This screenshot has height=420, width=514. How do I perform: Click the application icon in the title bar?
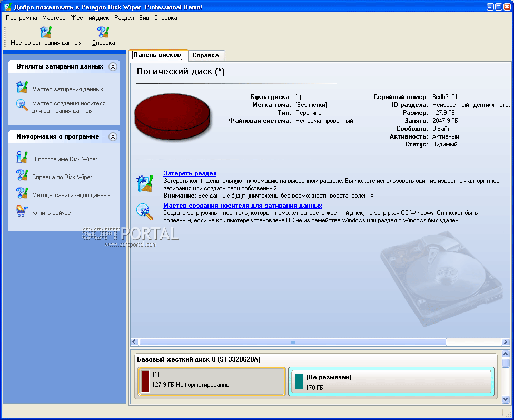(7, 7)
